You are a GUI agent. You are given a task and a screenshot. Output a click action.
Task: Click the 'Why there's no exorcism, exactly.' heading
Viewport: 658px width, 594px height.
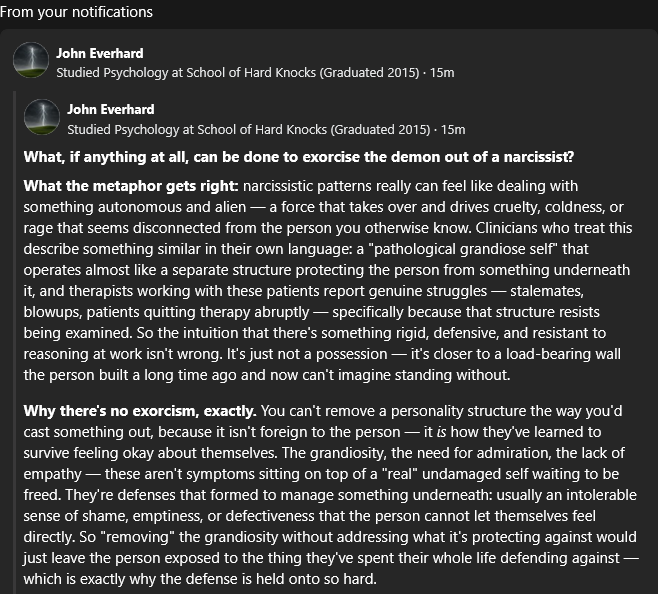tap(140, 411)
